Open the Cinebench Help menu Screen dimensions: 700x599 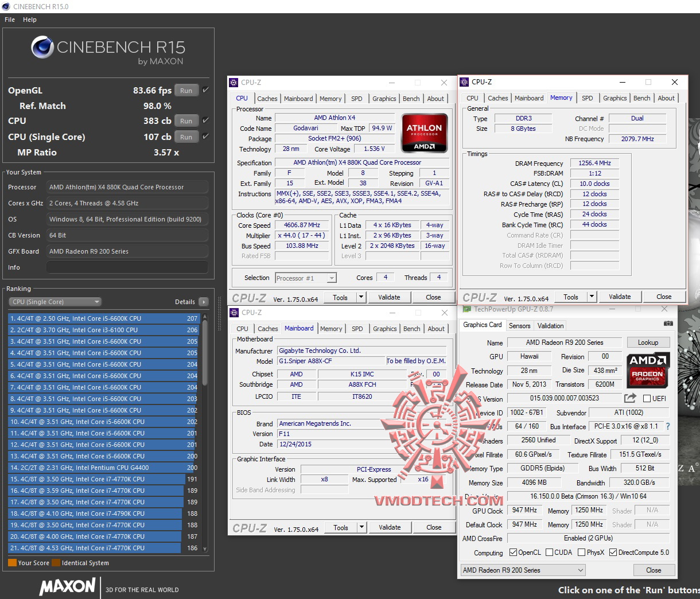(x=30, y=20)
